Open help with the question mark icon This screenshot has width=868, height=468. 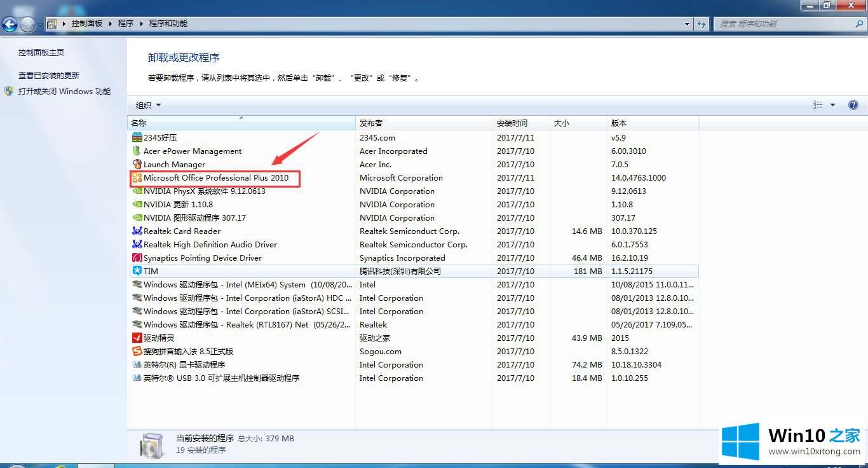[x=853, y=105]
